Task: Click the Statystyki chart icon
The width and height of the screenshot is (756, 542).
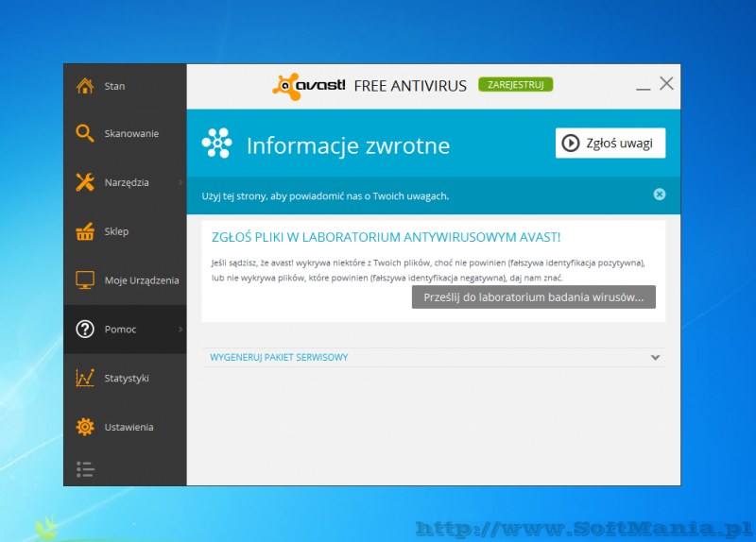Action: point(85,378)
